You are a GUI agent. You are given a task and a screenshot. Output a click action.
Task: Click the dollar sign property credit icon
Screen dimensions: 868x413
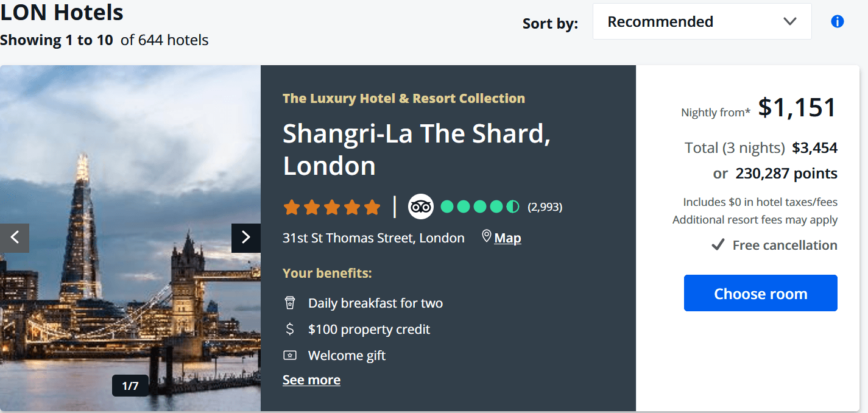point(290,329)
